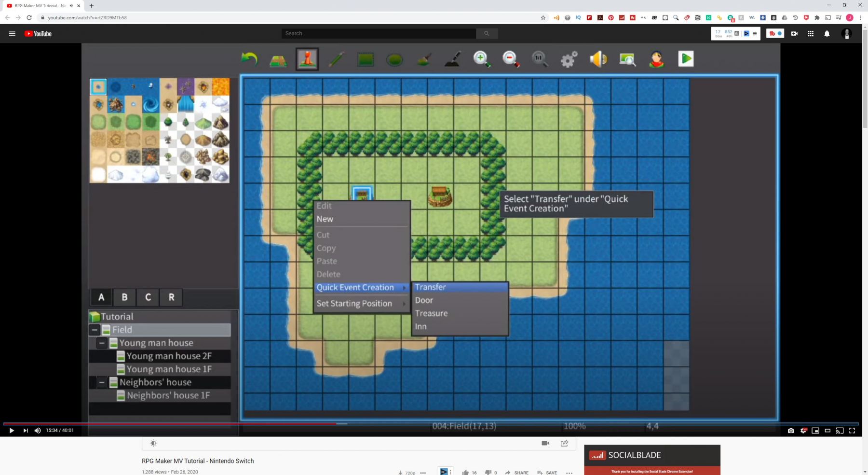Expand the Quick Event Creation submenu arrow
Image resolution: width=868 pixels, height=475 pixels.
405,288
